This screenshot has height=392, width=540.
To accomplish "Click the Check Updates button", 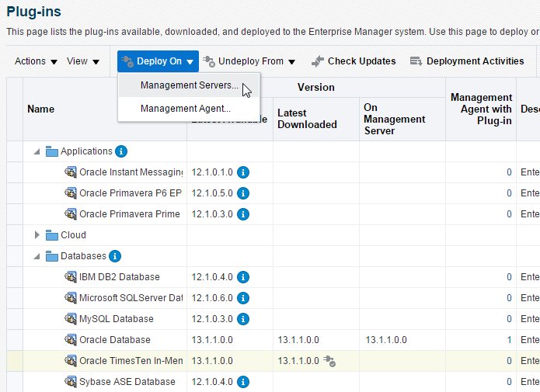I will tap(354, 61).
